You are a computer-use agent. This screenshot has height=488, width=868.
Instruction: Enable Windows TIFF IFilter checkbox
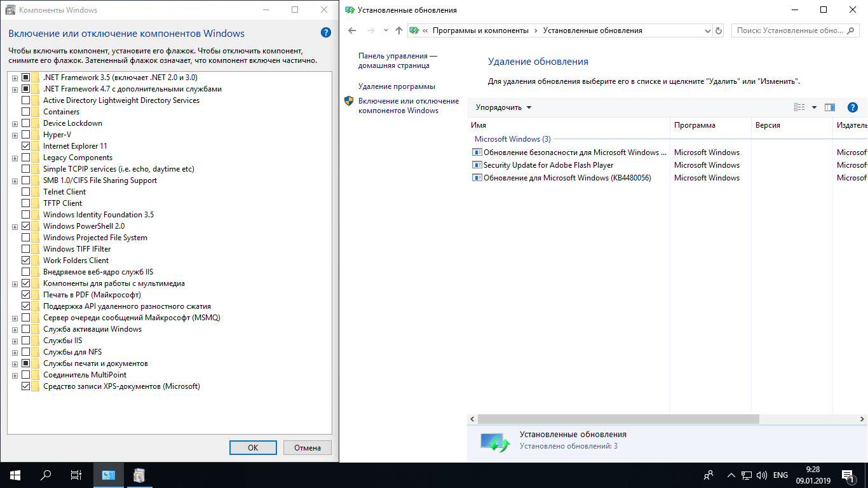[x=25, y=249]
